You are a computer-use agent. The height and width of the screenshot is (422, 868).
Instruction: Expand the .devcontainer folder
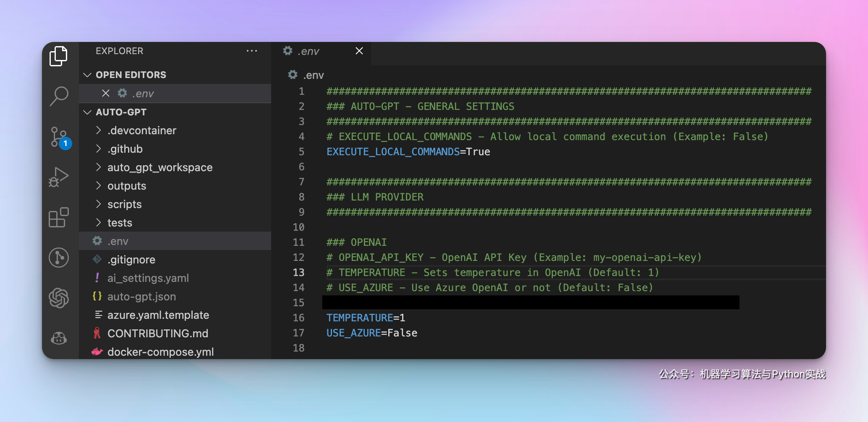click(98, 130)
